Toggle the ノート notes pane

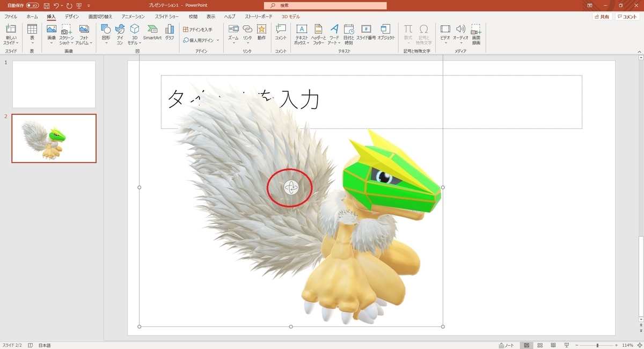click(506, 345)
